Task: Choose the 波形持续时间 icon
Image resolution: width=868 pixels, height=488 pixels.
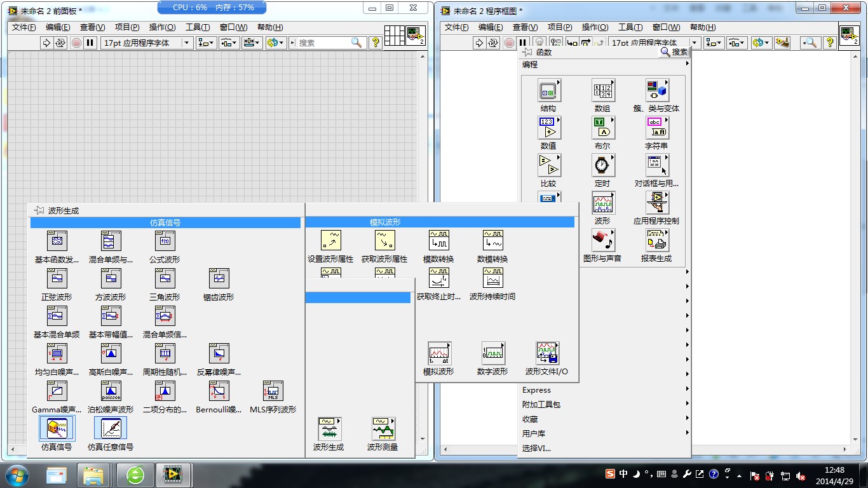Action: (492, 278)
